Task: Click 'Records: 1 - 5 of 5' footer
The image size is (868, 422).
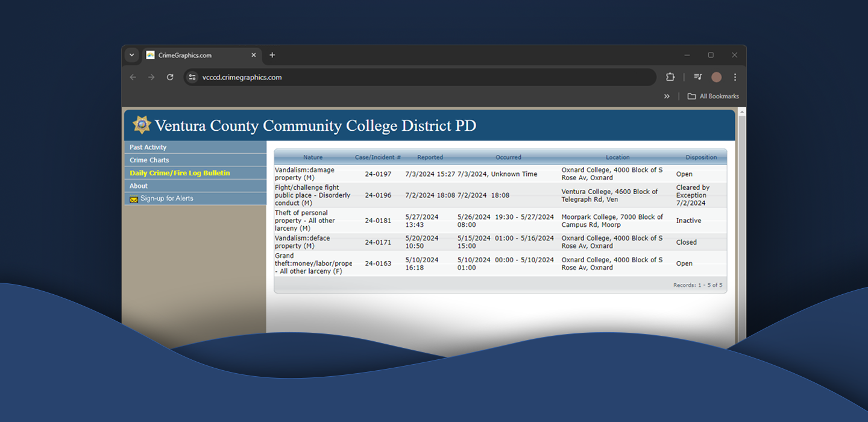Action: tap(697, 285)
